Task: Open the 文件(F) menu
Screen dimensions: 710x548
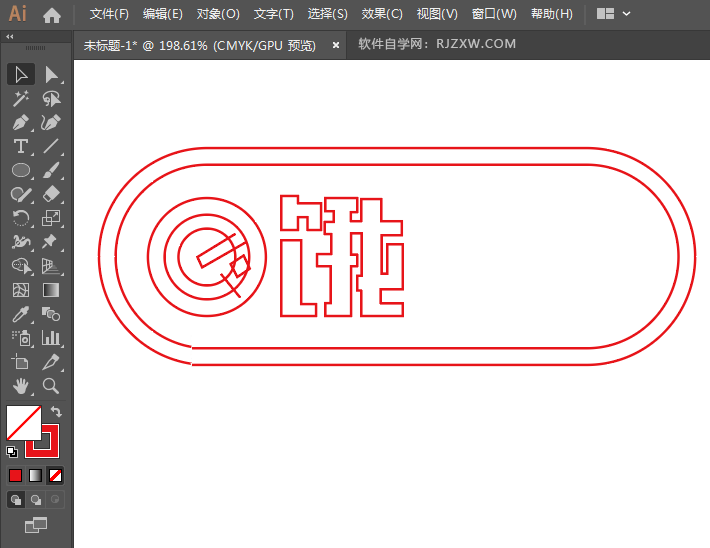Action: (109, 14)
